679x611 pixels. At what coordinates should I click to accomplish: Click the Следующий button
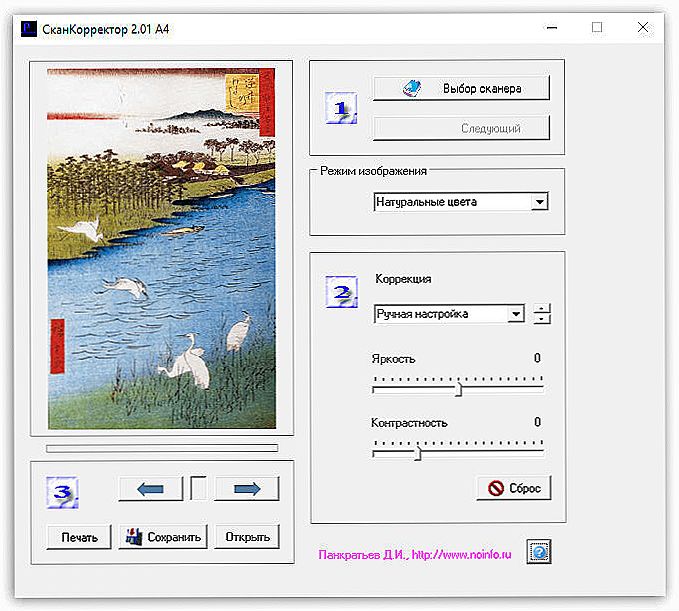point(461,128)
